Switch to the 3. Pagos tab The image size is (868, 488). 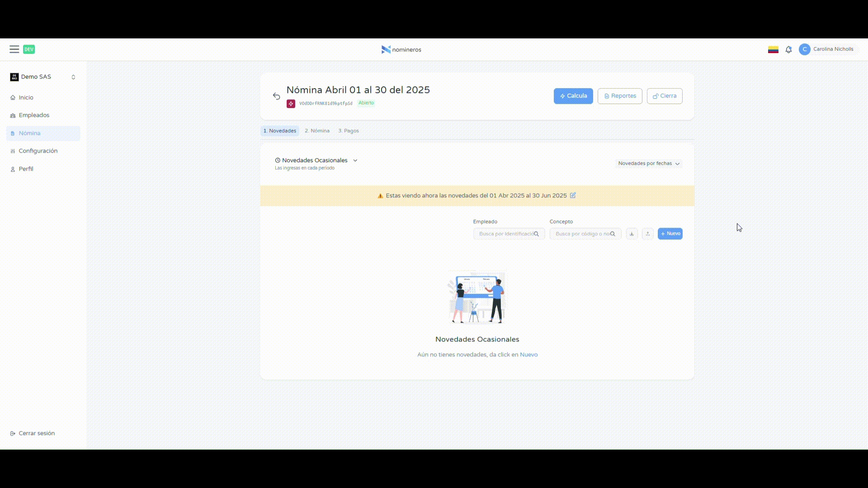pyautogui.click(x=348, y=131)
